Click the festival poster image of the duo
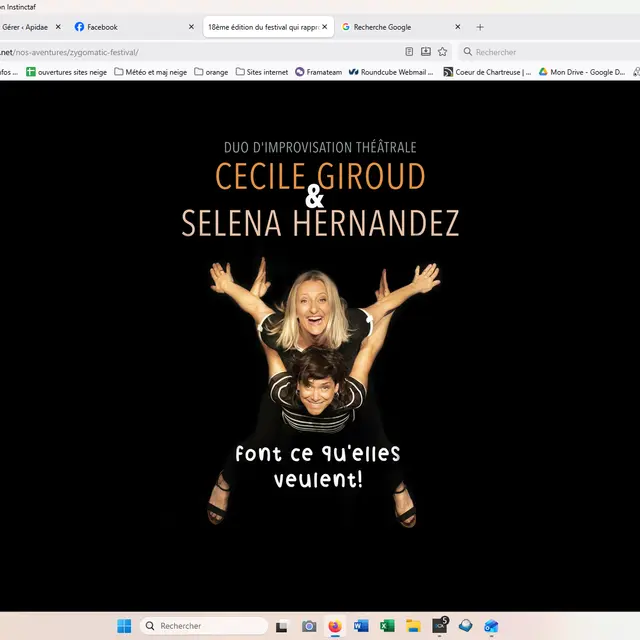 [320, 345]
